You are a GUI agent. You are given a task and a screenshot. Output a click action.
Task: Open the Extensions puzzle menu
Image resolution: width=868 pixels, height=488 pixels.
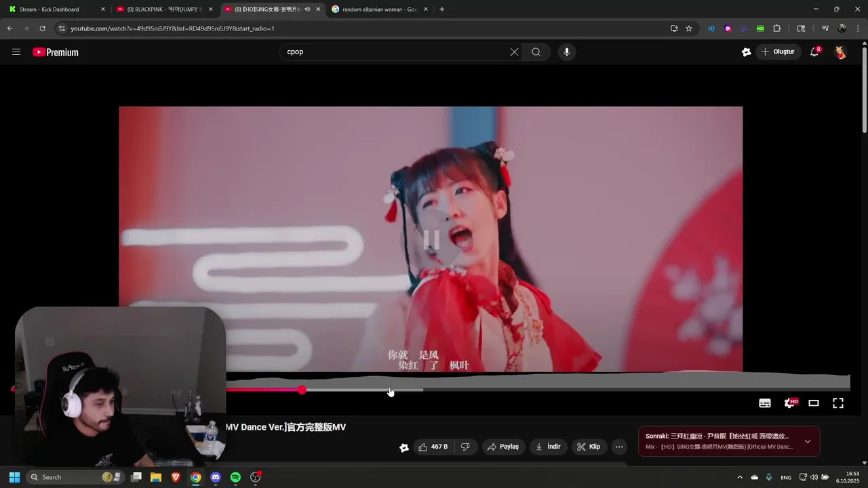point(777,28)
